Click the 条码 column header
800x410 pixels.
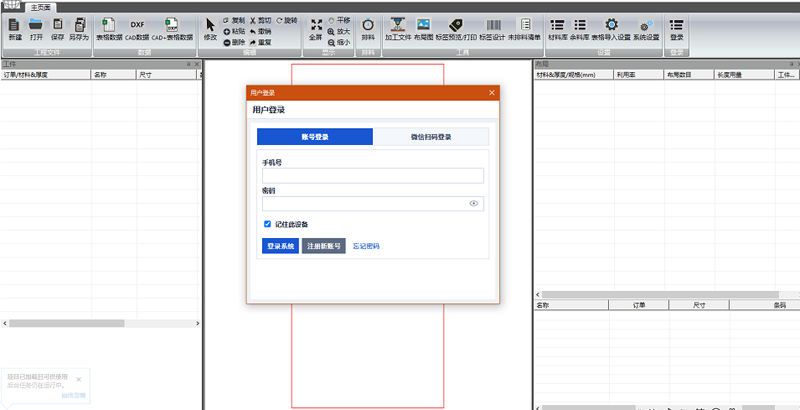click(765, 305)
